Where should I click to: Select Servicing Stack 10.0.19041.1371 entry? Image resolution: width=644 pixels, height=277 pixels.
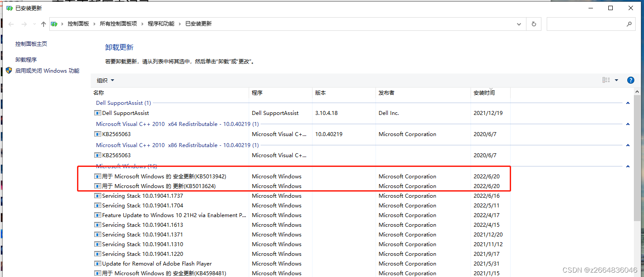tap(143, 235)
